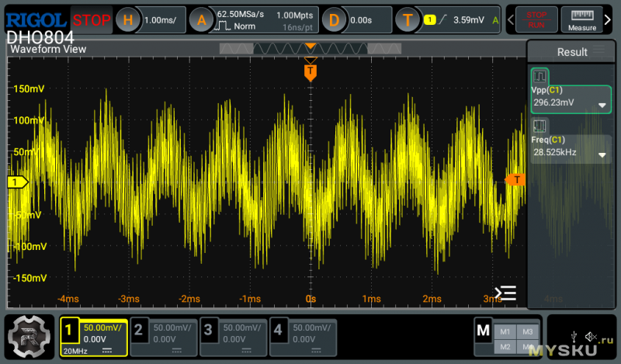Click the Vpp measurement waveform icon

[539, 78]
